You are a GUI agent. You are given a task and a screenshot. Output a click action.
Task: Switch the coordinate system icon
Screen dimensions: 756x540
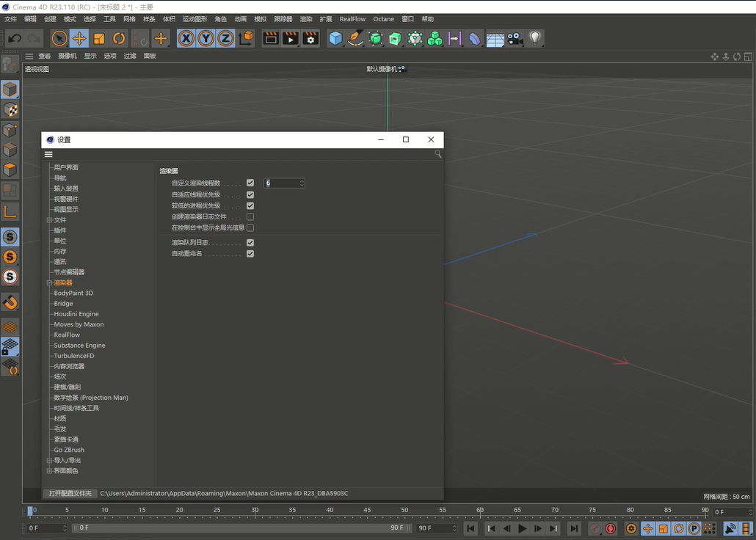click(x=246, y=38)
